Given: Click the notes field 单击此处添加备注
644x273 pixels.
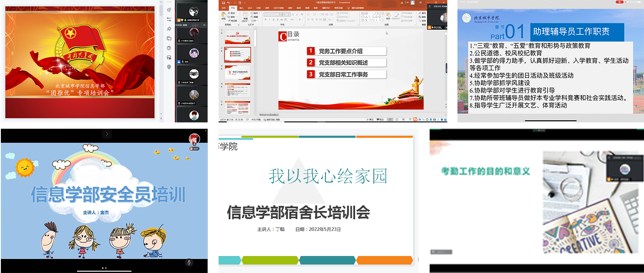Looking at the screenshot, I should [270, 114].
